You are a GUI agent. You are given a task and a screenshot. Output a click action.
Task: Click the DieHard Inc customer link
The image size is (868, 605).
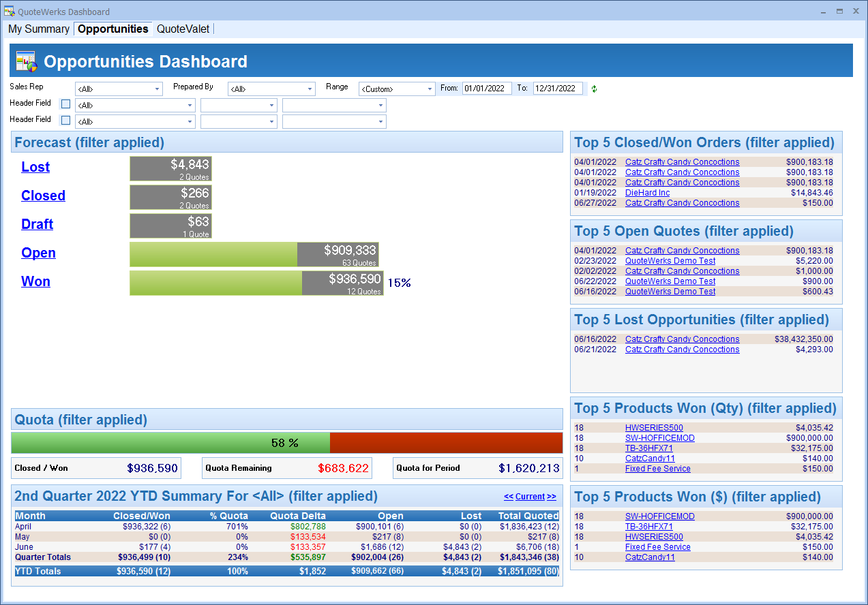[647, 193]
